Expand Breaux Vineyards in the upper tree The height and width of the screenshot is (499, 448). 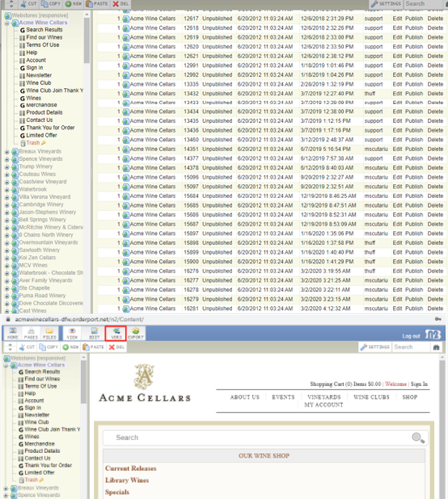tap(7, 152)
